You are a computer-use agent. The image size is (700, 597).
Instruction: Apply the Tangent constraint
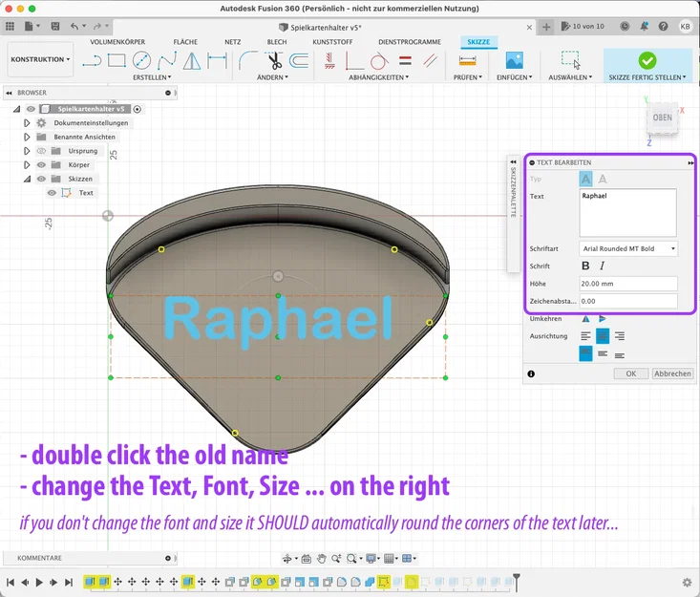coord(379,61)
